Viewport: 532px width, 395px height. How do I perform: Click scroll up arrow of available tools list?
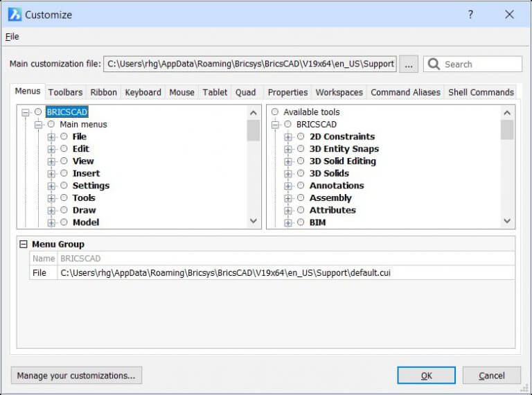point(507,113)
